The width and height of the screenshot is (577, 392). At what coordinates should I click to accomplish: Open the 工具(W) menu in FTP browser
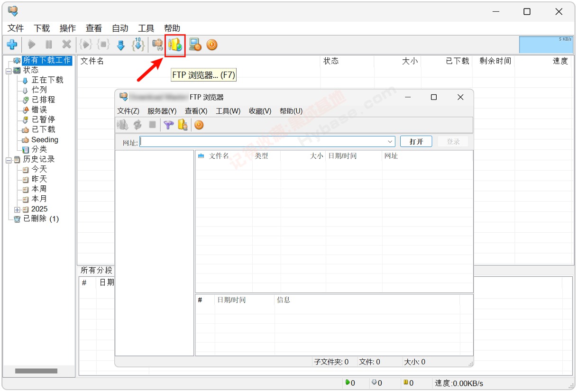tap(229, 111)
